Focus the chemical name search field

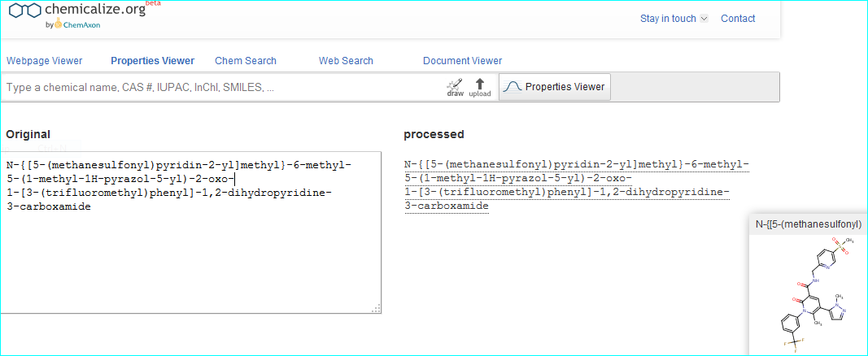click(220, 87)
